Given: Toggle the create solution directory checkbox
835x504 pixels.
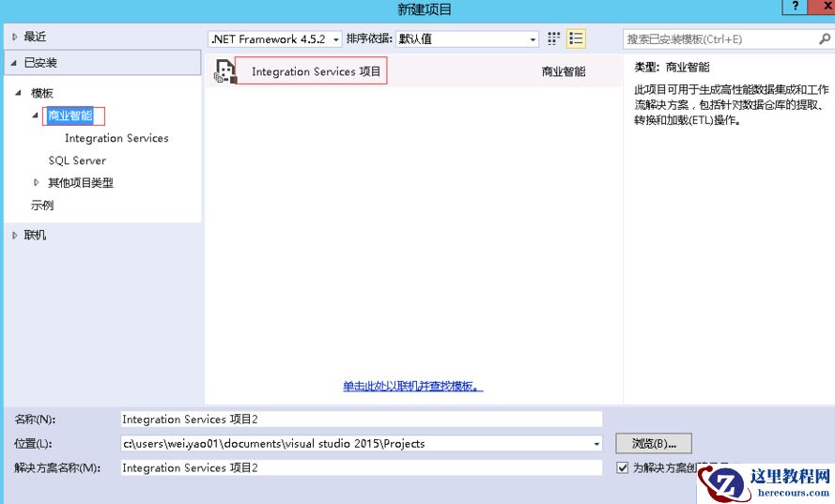Looking at the screenshot, I should point(622,467).
